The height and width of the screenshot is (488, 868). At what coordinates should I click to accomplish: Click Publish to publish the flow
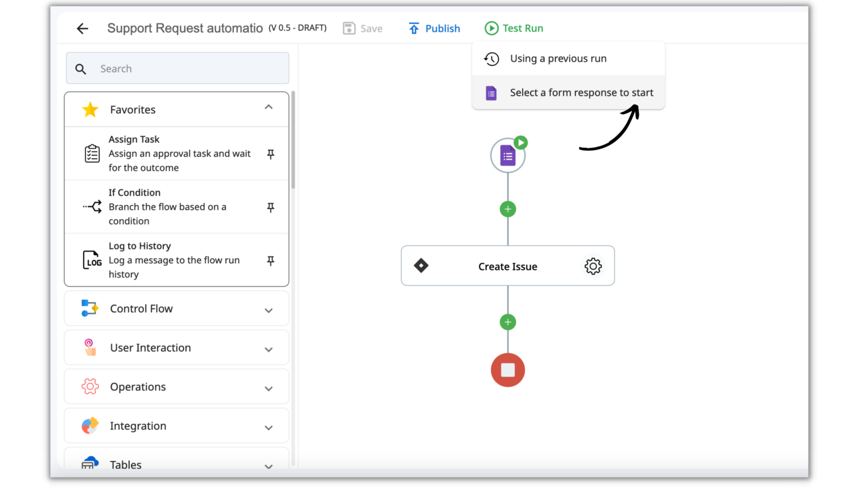pos(434,28)
